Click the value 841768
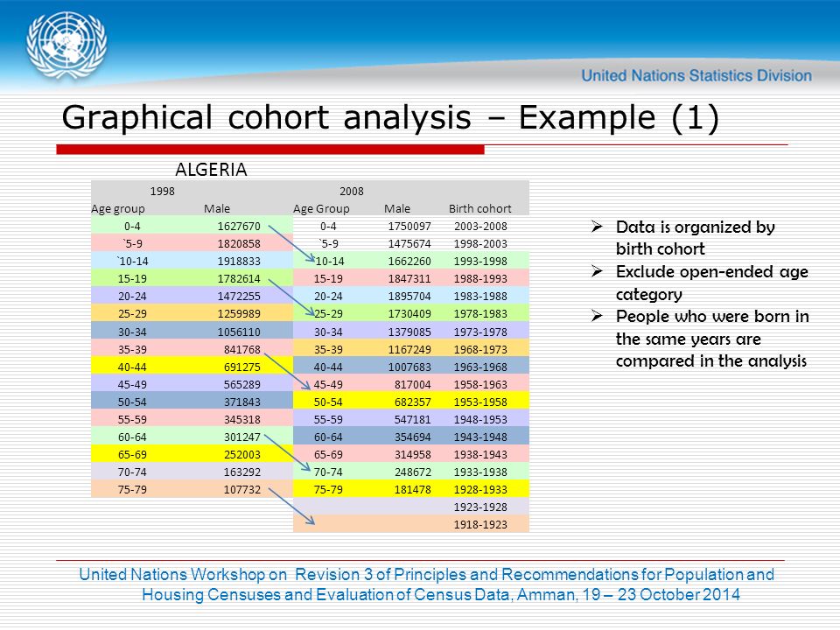This screenshot has width=840, height=630. click(x=242, y=349)
